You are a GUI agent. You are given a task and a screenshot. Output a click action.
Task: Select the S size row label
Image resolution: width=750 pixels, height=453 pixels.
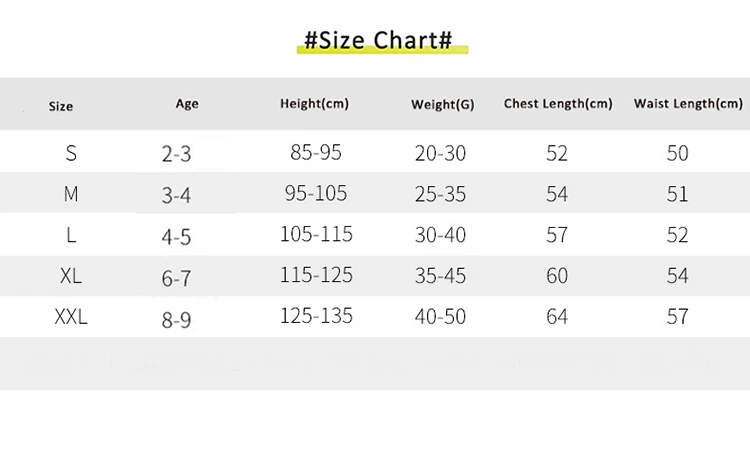(x=71, y=154)
